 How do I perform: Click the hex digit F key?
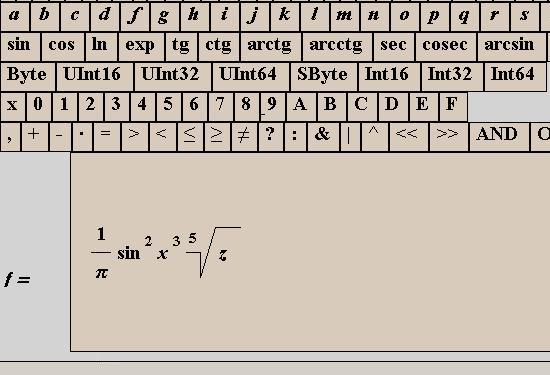coord(453,107)
